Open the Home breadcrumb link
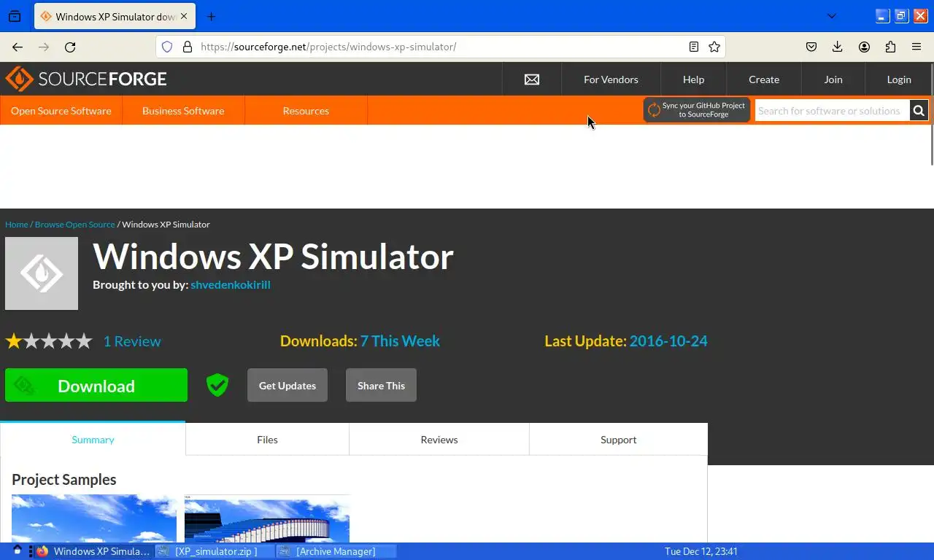 (17, 224)
